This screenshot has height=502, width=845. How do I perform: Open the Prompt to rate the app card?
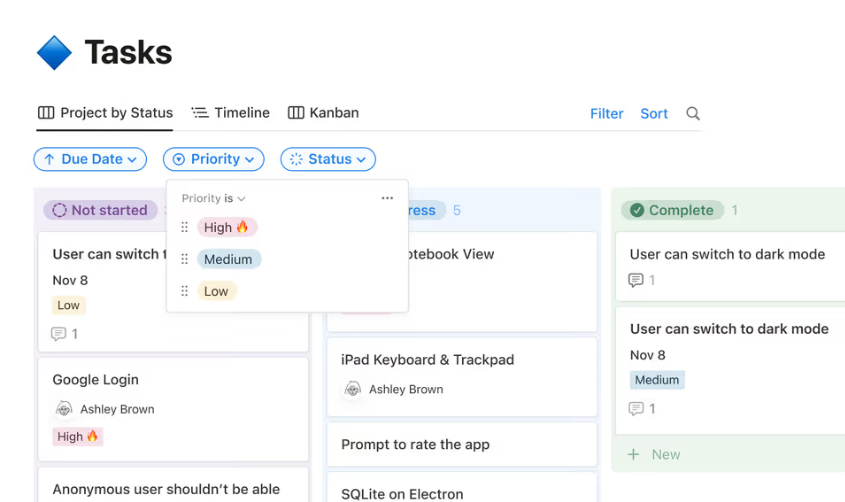click(462, 444)
